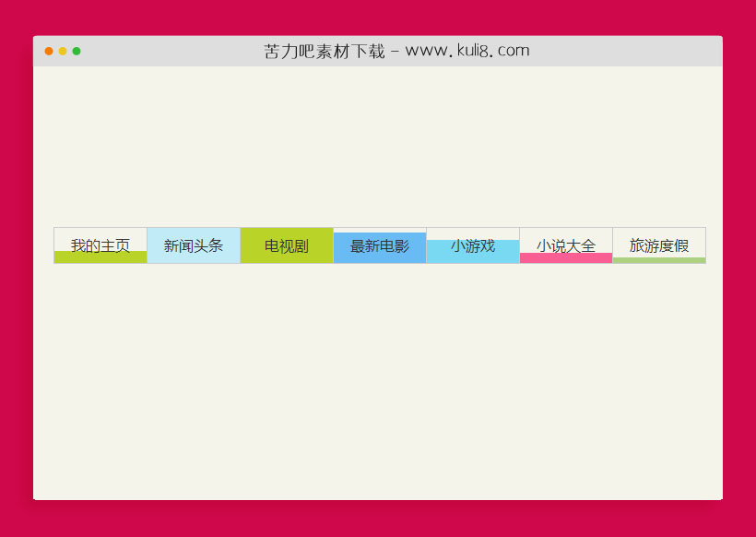Open the 新闻头条 news link
Screen dimensions: 756x537
[194, 245]
